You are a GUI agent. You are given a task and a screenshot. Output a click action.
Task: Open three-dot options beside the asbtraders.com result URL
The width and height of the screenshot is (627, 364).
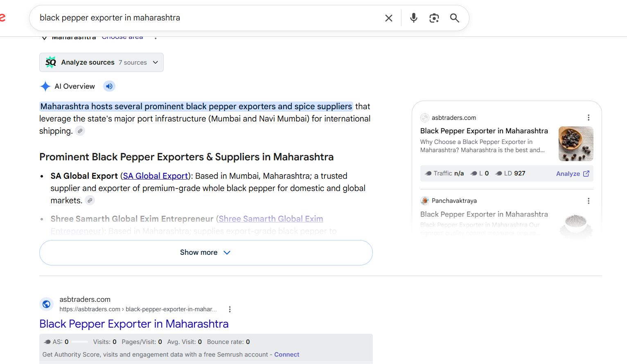click(230, 309)
